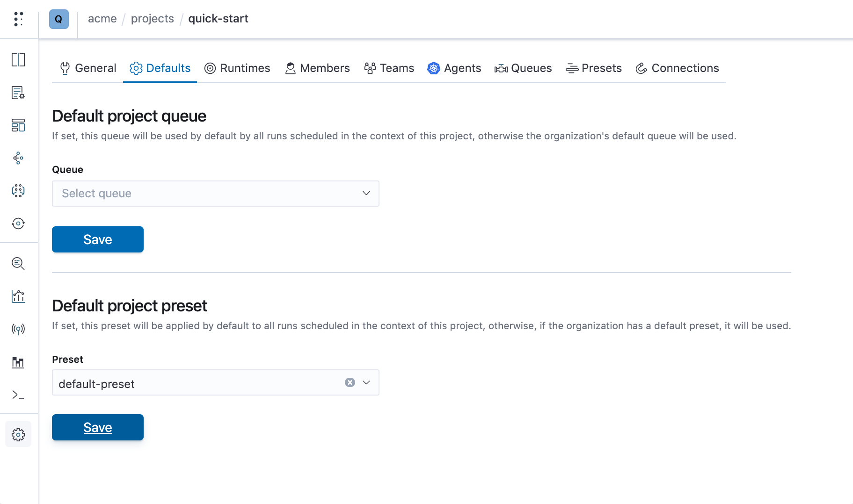Save the default project queue

98,239
